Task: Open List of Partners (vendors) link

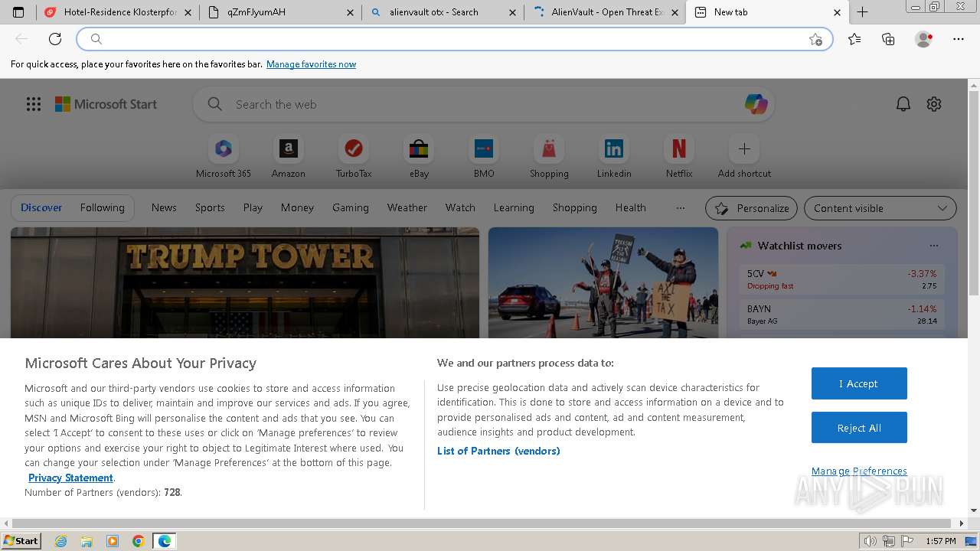Action: [x=498, y=451]
